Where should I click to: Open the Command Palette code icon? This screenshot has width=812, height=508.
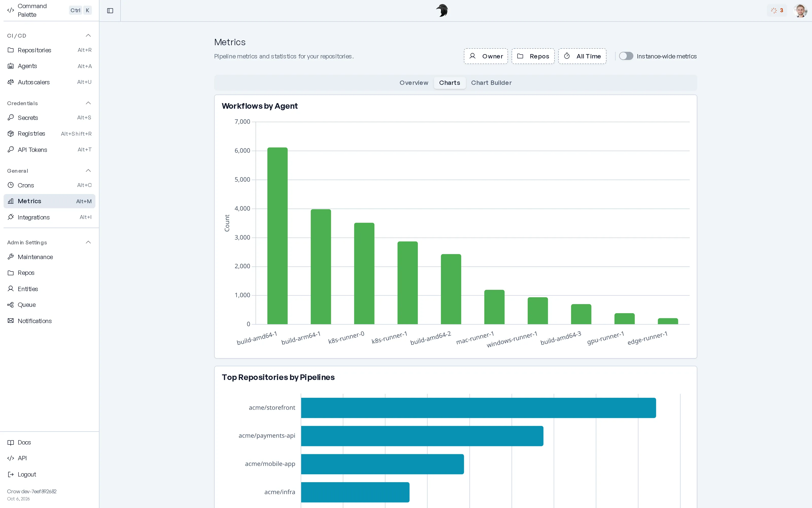11,10
